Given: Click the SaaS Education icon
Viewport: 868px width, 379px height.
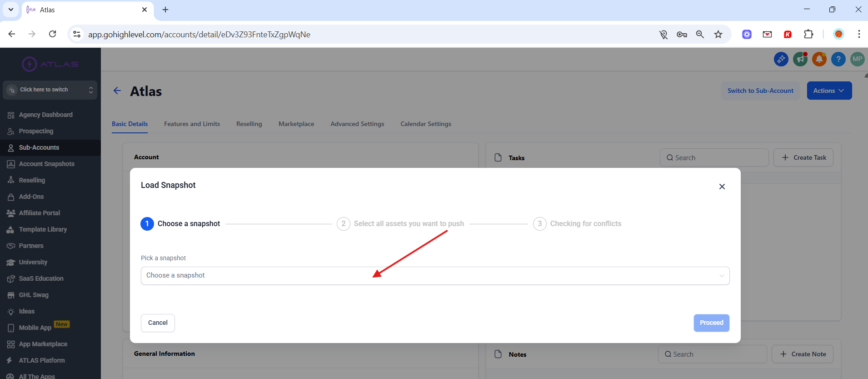Looking at the screenshot, I should coord(11,279).
